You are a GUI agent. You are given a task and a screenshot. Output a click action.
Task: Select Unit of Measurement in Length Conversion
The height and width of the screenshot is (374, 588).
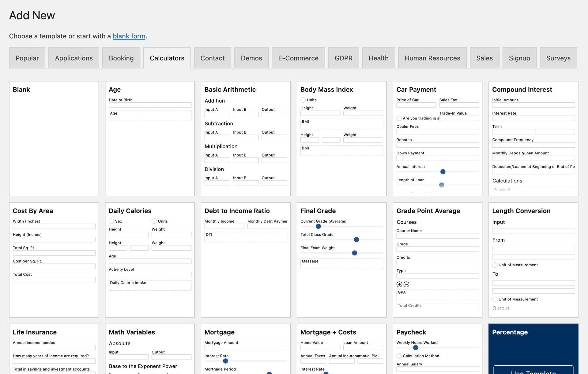click(x=495, y=265)
